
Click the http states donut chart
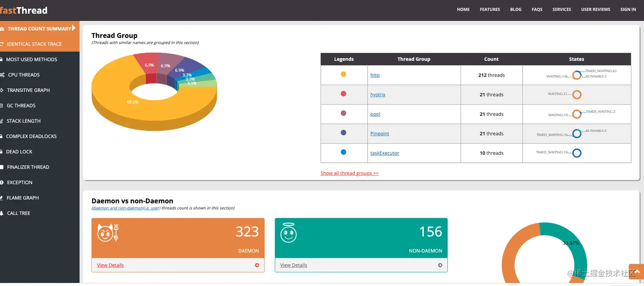(577, 75)
